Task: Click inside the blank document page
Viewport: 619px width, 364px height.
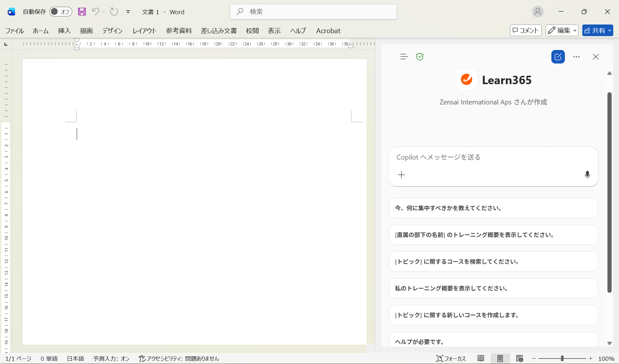Action: [194, 202]
